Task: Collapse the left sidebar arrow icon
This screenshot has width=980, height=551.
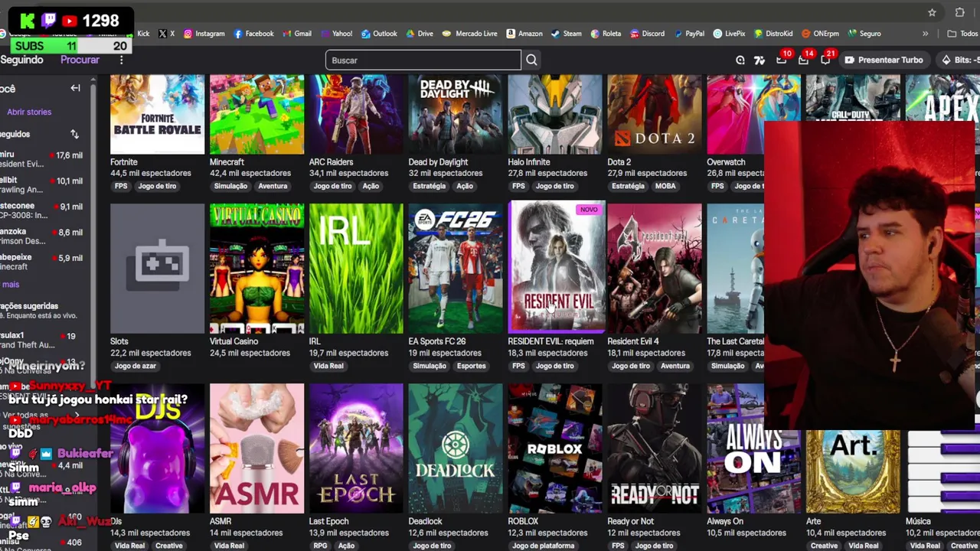Action: [x=75, y=88]
